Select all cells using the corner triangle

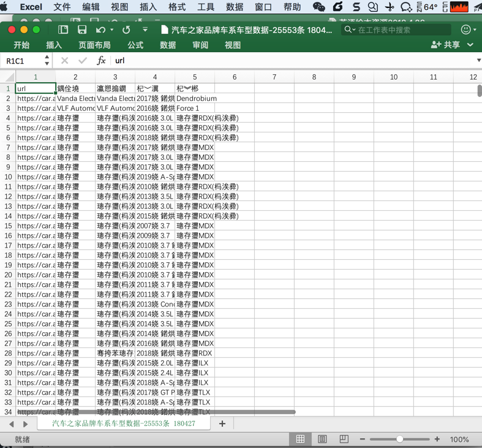tap(10, 77)
